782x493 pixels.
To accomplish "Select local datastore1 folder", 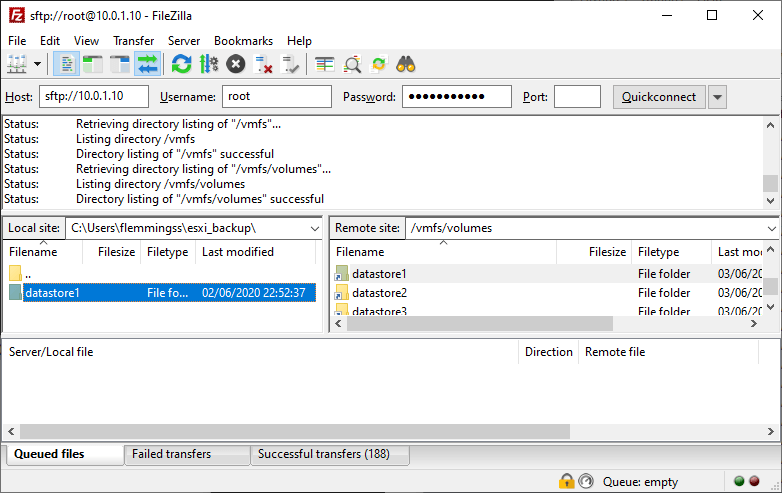I will (x=160, y=293).
